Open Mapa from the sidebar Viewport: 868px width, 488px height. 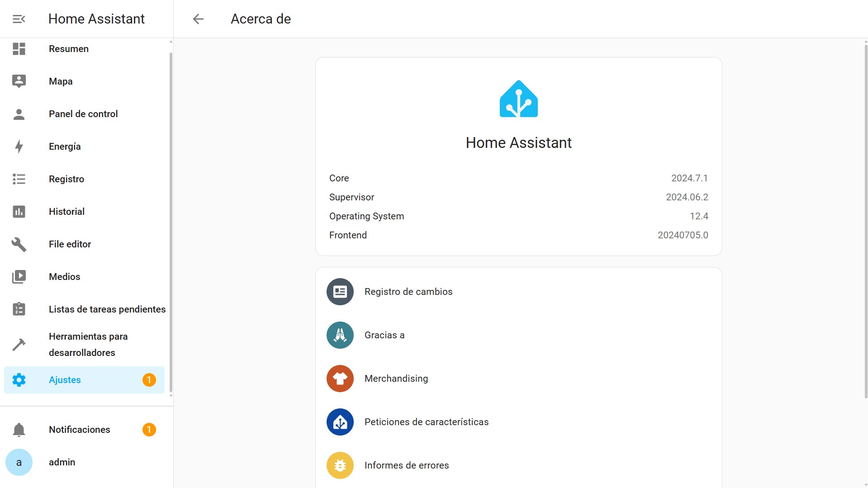61,81
